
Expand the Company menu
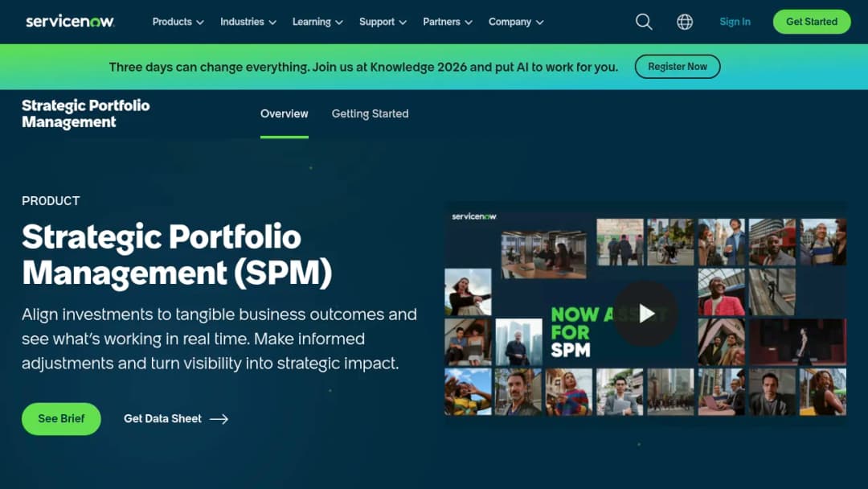(516, 22)
